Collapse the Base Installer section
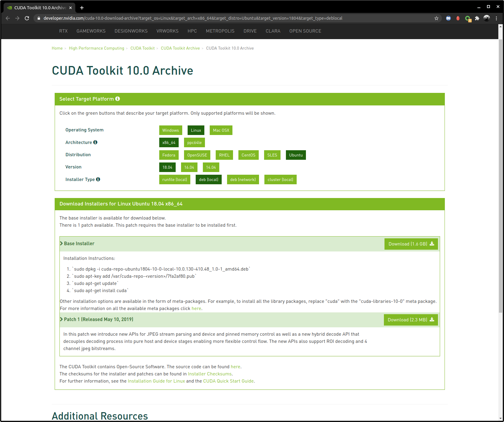Image resolution: width=504 pixels, height=422 pixels. tap(77, 244)
